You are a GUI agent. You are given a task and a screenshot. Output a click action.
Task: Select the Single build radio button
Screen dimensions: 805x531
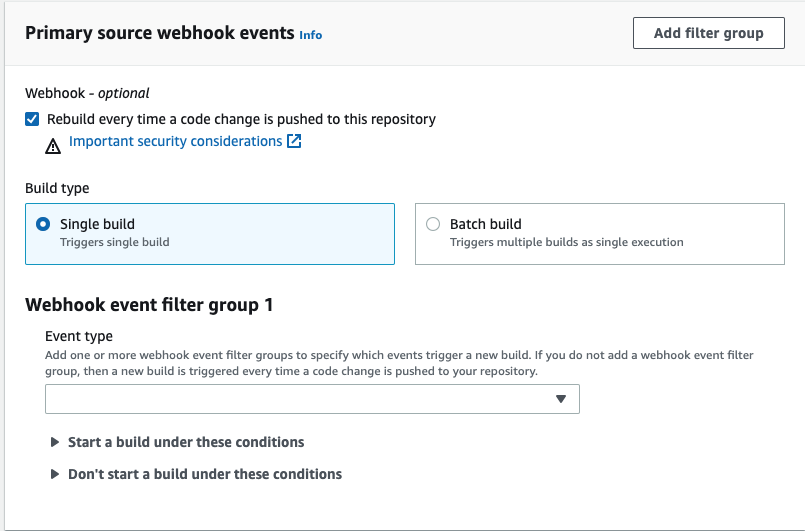[43, 224]
